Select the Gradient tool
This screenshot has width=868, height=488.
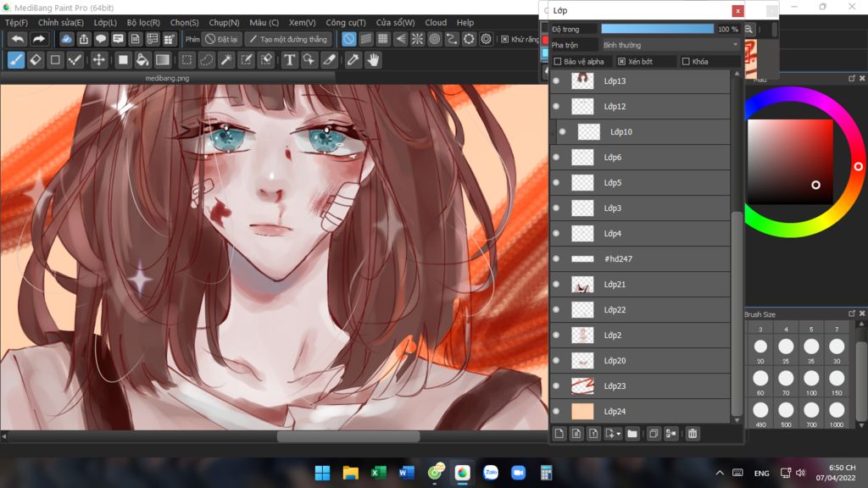[x=162, y=60]
